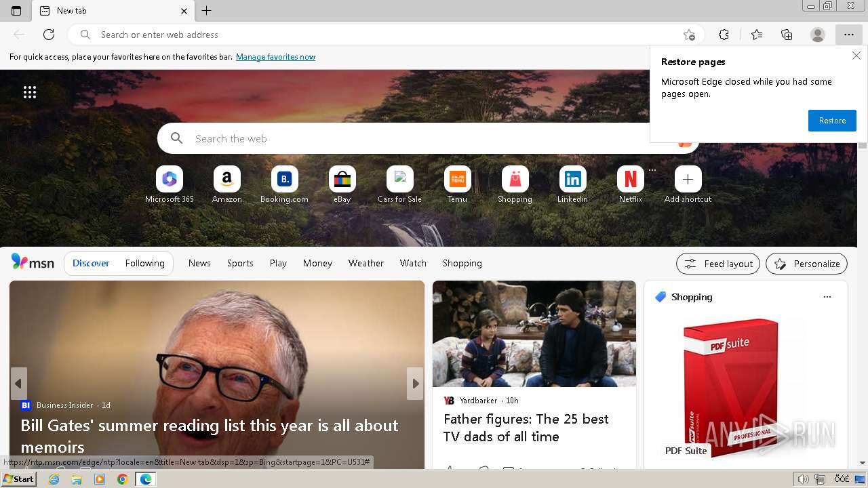The height and width of the screenshot is (488, 868).
Task: Open Booking.com shortcut tile
Action: (285, 184)
